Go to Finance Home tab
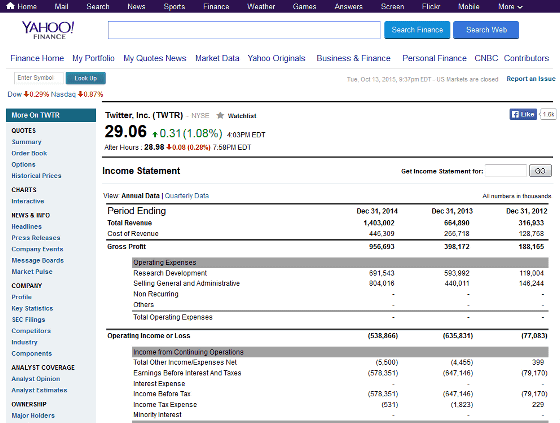The height and width of the screenshot is (423, 560). pyautogui.click(x=37, y=58)
